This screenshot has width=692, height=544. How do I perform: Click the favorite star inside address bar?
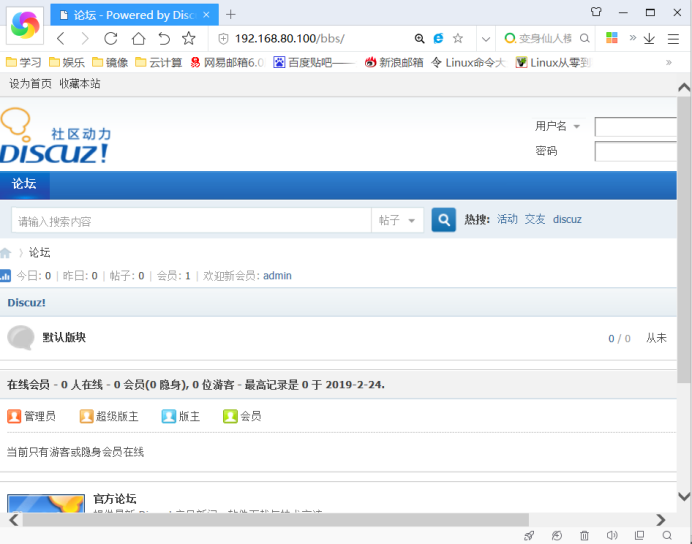458,38
